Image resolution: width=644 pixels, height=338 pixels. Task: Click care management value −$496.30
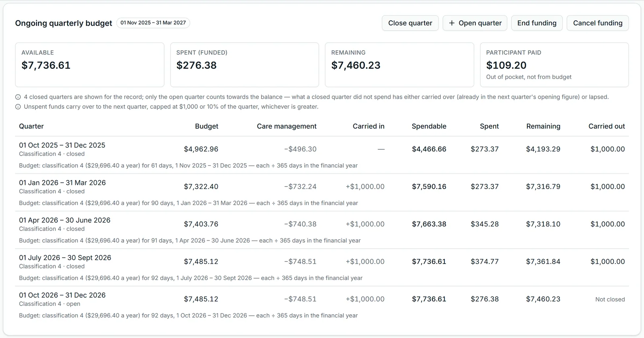pyautogui.click(x=300, y=149)
